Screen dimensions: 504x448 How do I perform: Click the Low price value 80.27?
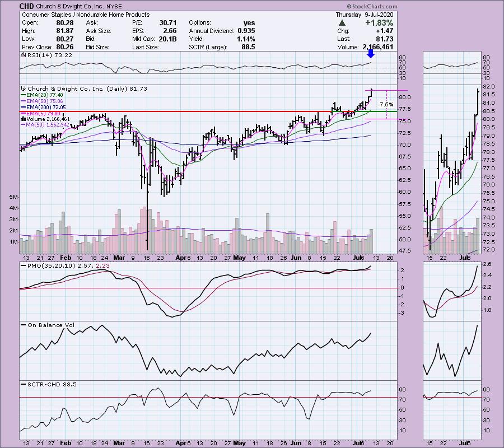click(65, 39)
